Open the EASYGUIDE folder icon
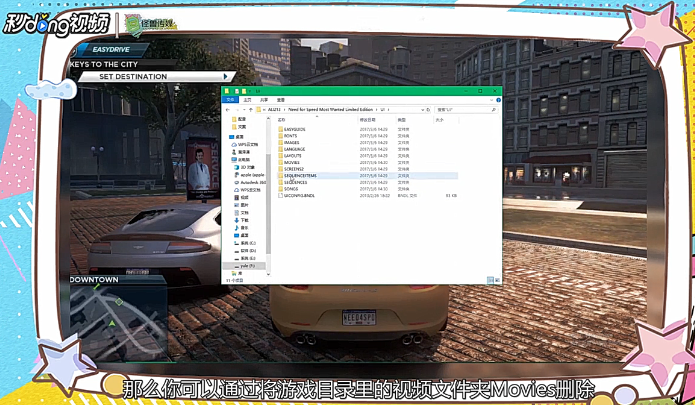The height and width of the screenshot is (405, 695). coord(281,129)
